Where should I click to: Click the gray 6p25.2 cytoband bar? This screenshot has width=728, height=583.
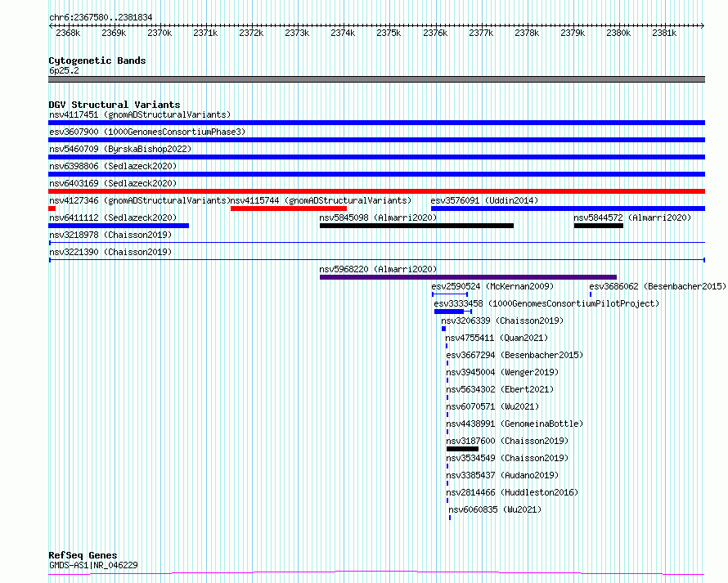[376, 79]
